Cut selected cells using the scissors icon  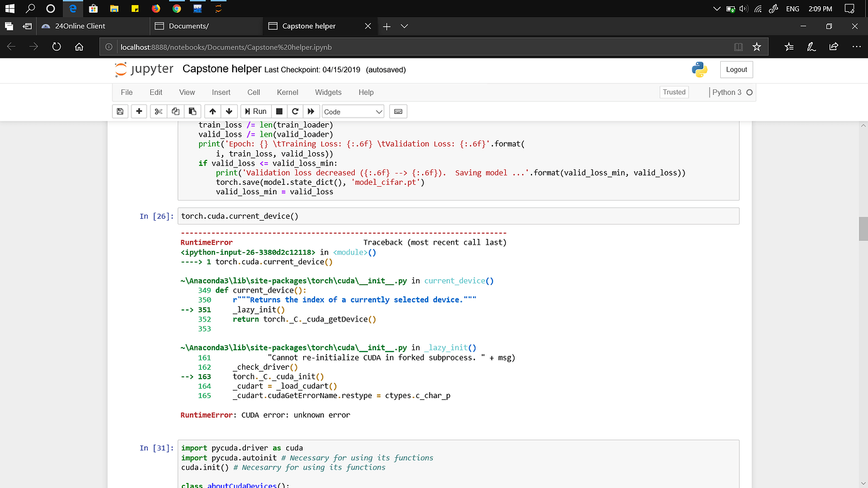click(x=158, y=111)
